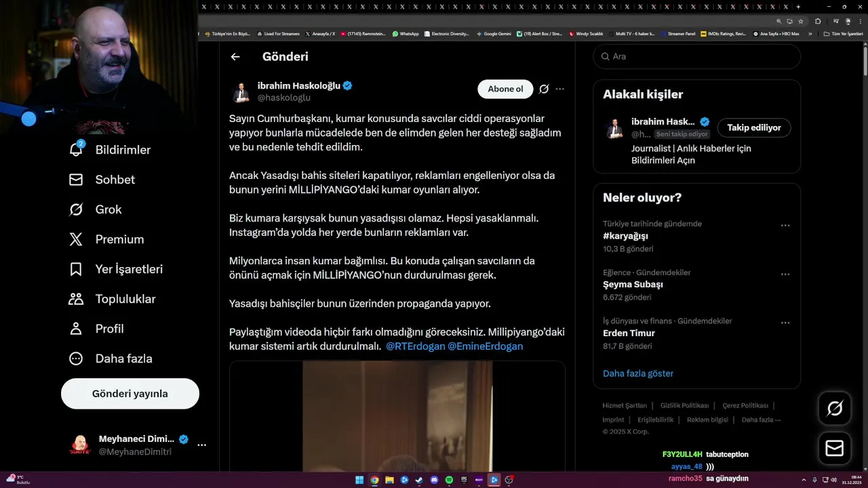
Task: Open Grok from the sidebar
Action: (95, 209)
